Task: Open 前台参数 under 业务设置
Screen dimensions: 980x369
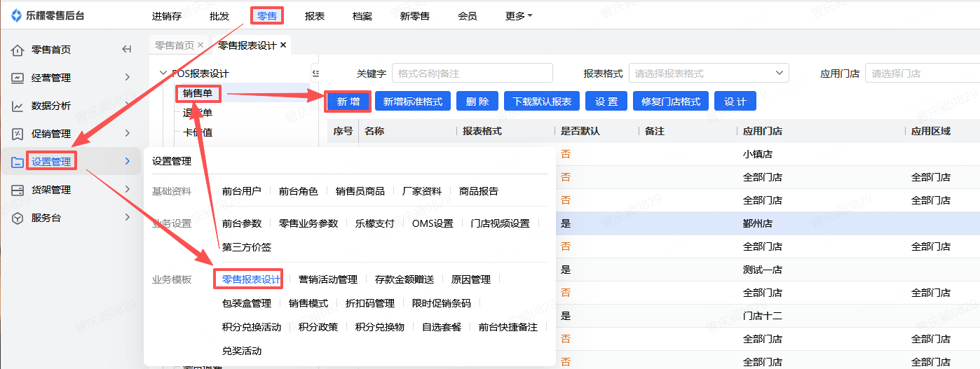Action: [x=242, y=223]
